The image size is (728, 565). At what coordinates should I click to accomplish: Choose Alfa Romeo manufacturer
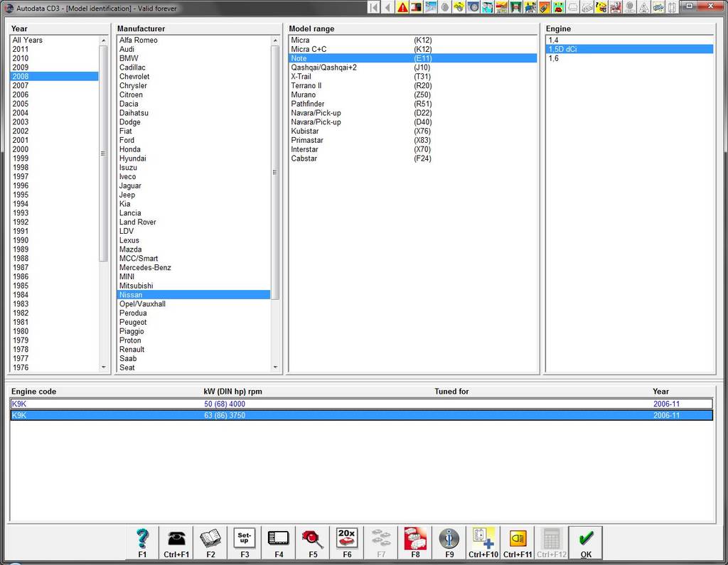point(193,40)
